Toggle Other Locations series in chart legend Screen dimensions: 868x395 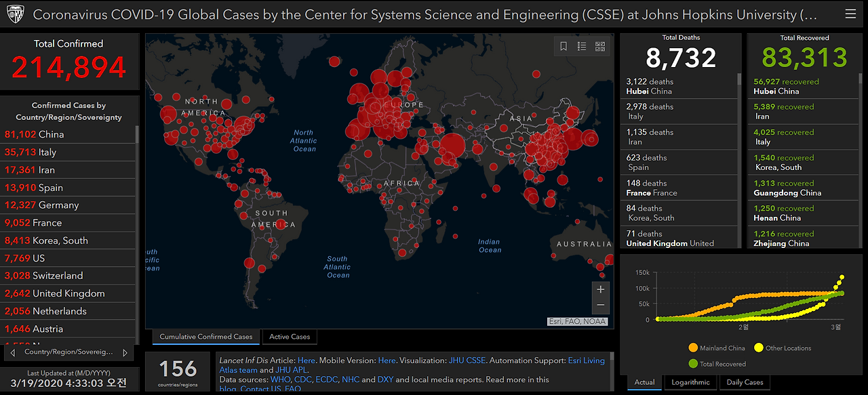pos(782,348)
